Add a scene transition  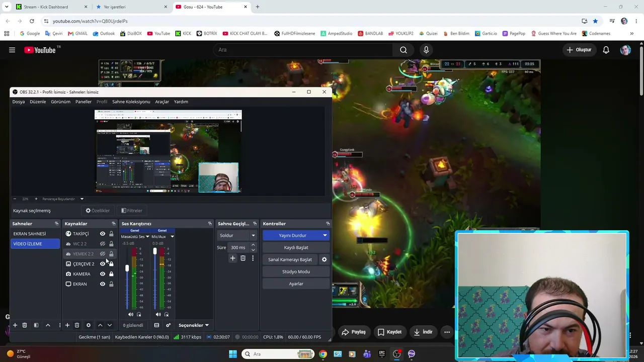(x=232, y=258)
